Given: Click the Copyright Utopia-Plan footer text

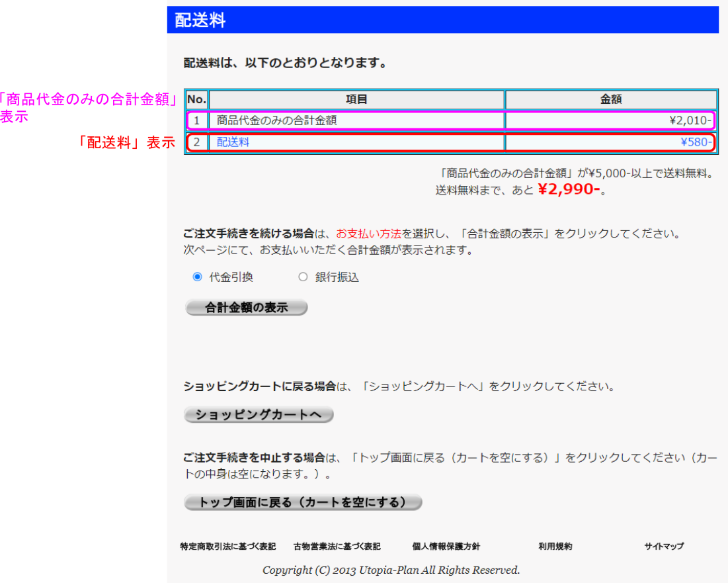Looking at the screenshot, I should 391,570.
